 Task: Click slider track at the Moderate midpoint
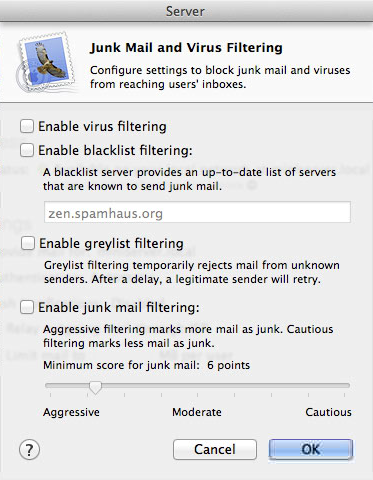coord(197,386)
